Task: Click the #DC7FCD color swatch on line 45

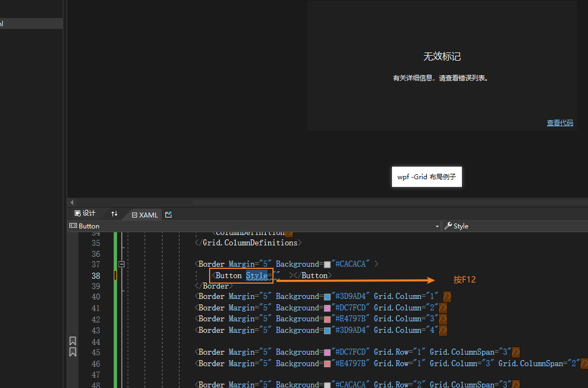Action: [327, 352]
